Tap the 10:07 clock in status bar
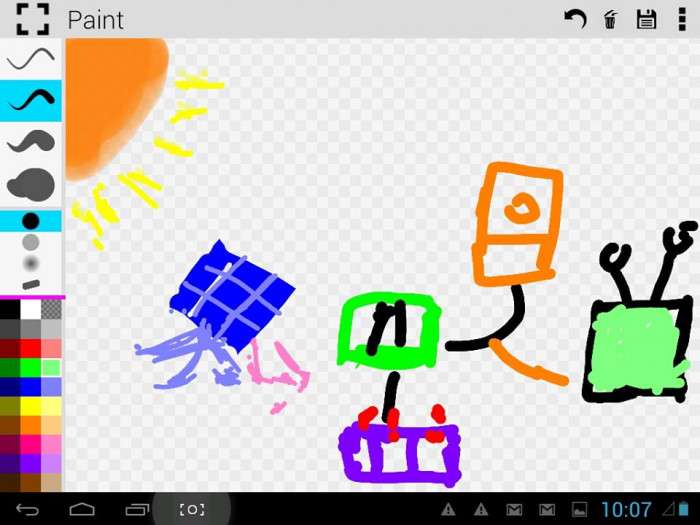700x525 pixels. tap(626, 509)
